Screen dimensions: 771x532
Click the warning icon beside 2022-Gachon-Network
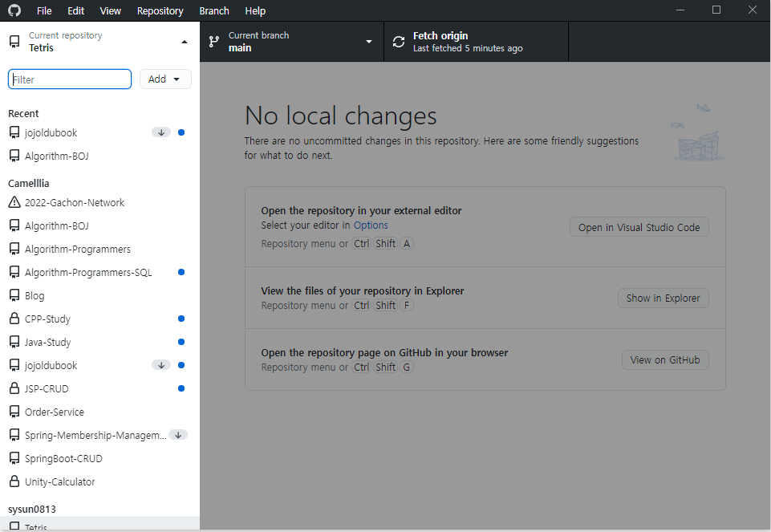point(14,202)
